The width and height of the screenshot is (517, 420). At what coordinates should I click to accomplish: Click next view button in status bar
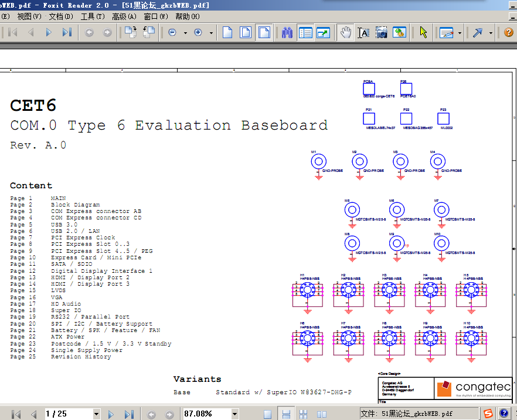169,414
